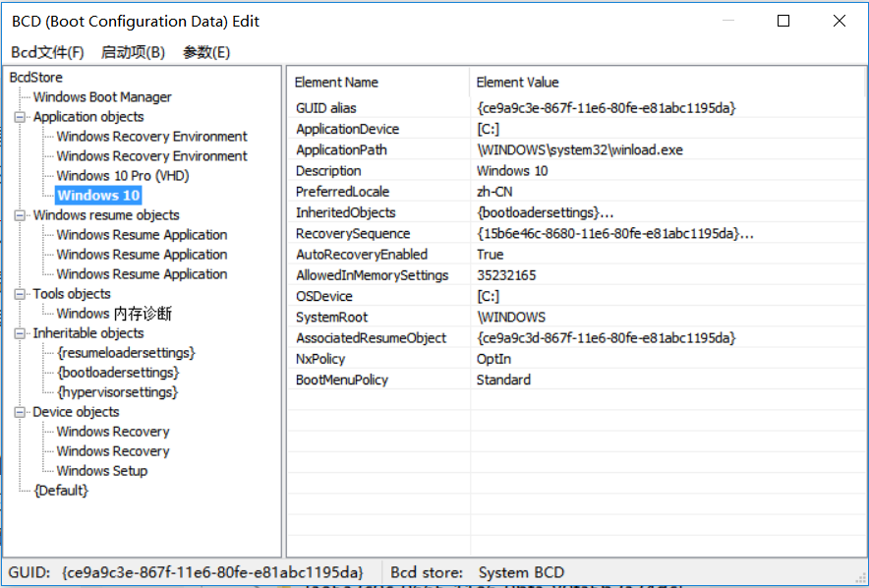Select the PreferredLocale element name
Image resolution: width=869 pixels, height=588 pixels.
click(x=342, y=192)
